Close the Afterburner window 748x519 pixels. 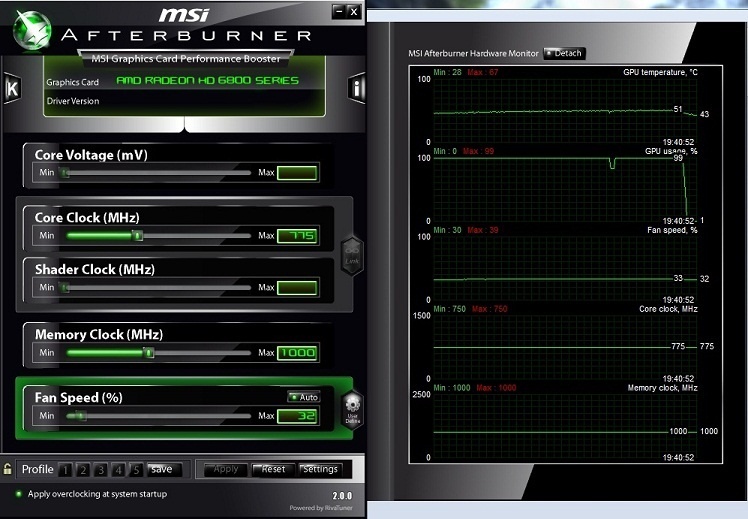coord(353,11)
